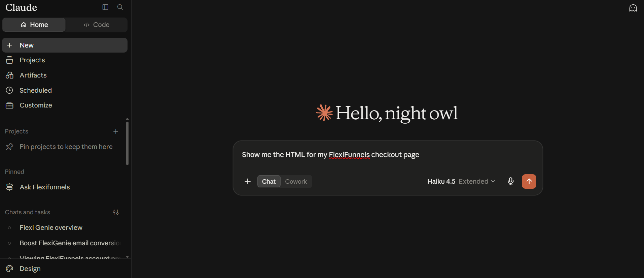Viewport: 644px width, 278px height.
Task: Focus the chat prompt input field
Action: coord(388,155)
